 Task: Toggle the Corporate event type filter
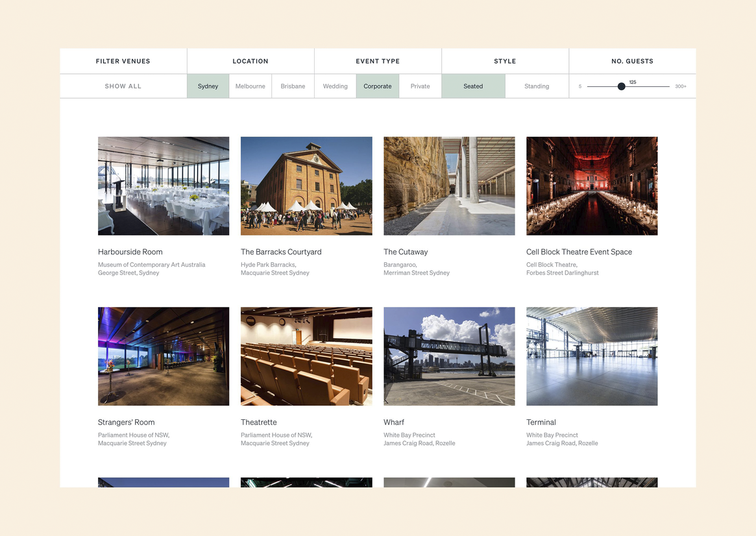[x=378, y=86]
